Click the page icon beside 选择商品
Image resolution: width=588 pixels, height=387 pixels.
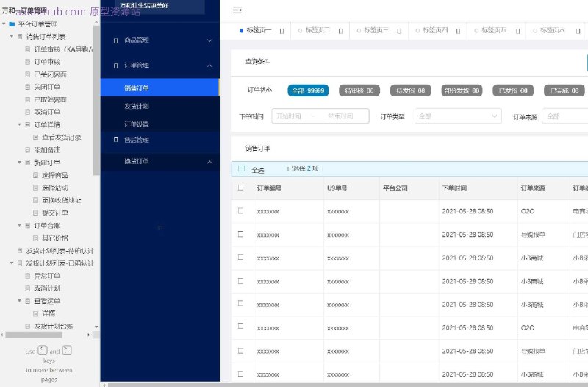tap(35, 175)
